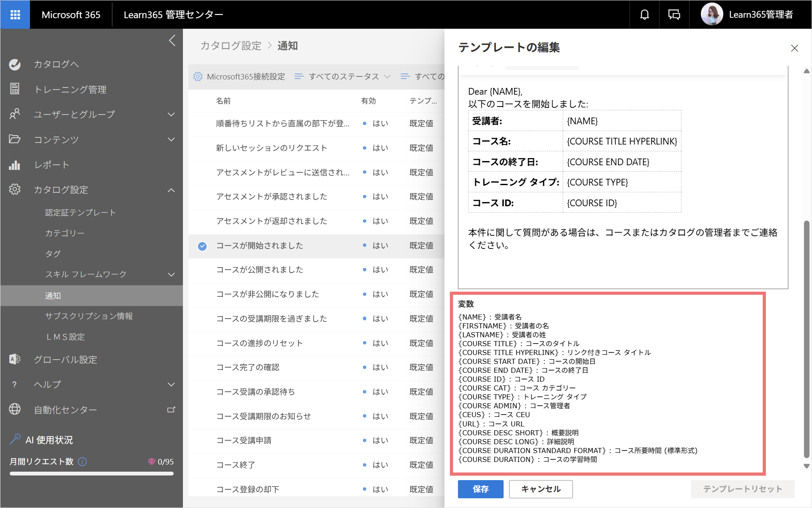Sort by the 名前 column header
Screen dimensions: 812x508
223,101
